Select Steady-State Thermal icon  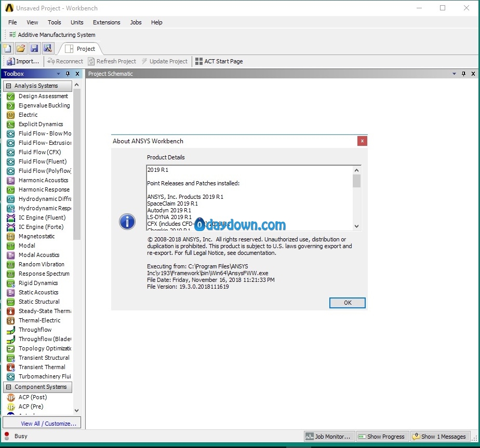pos(11,311)
